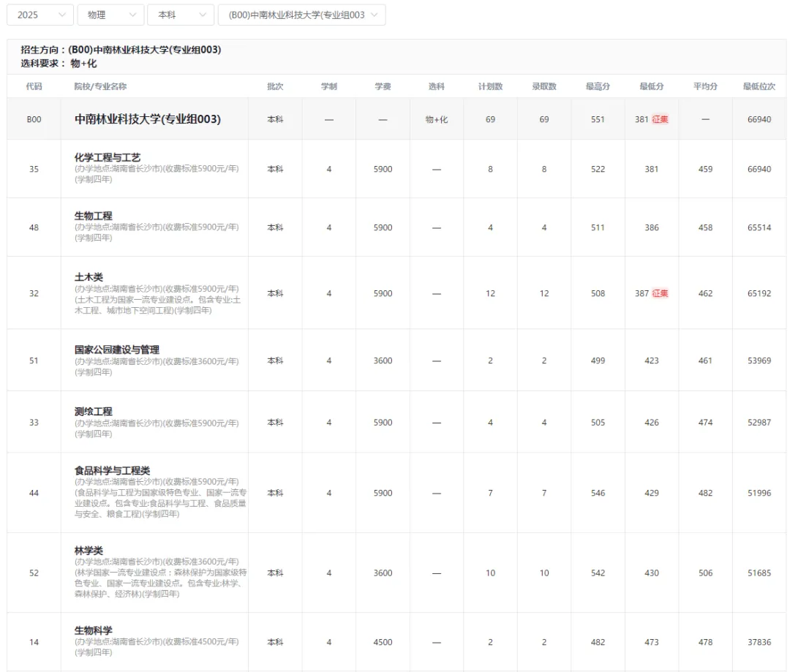Click the 代码 column header

[x=34, y=86]
